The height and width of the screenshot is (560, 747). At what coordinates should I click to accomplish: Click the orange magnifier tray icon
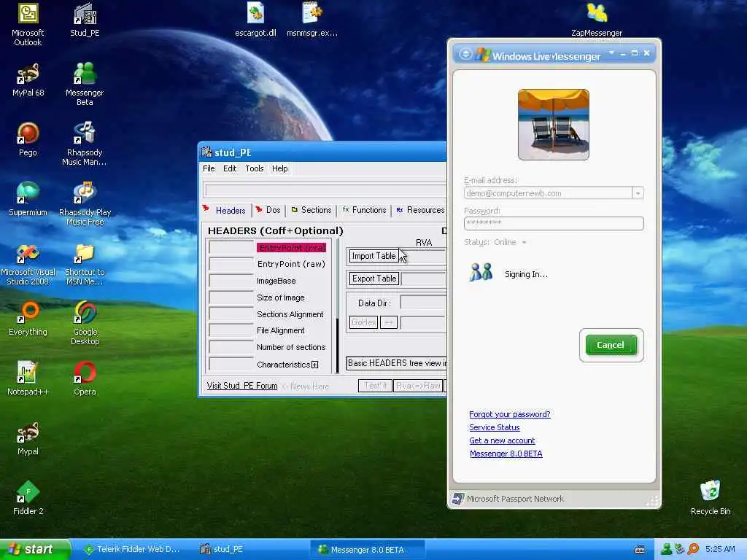[x=694, y=549]
